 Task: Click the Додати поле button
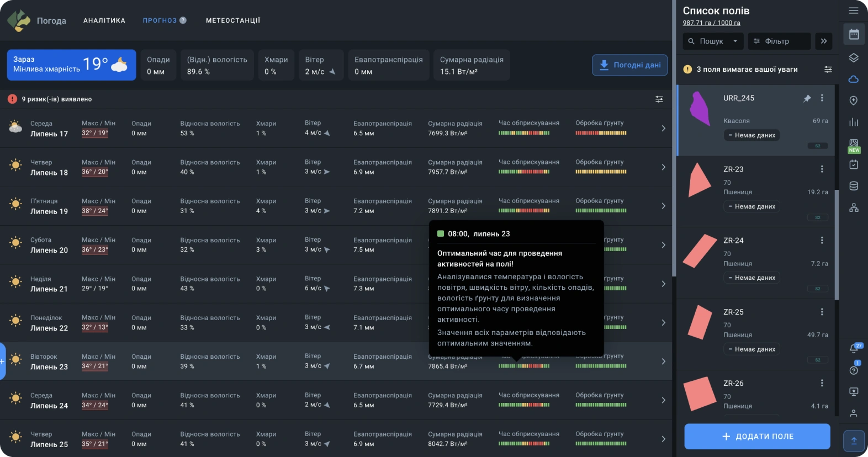click(757, 437)
